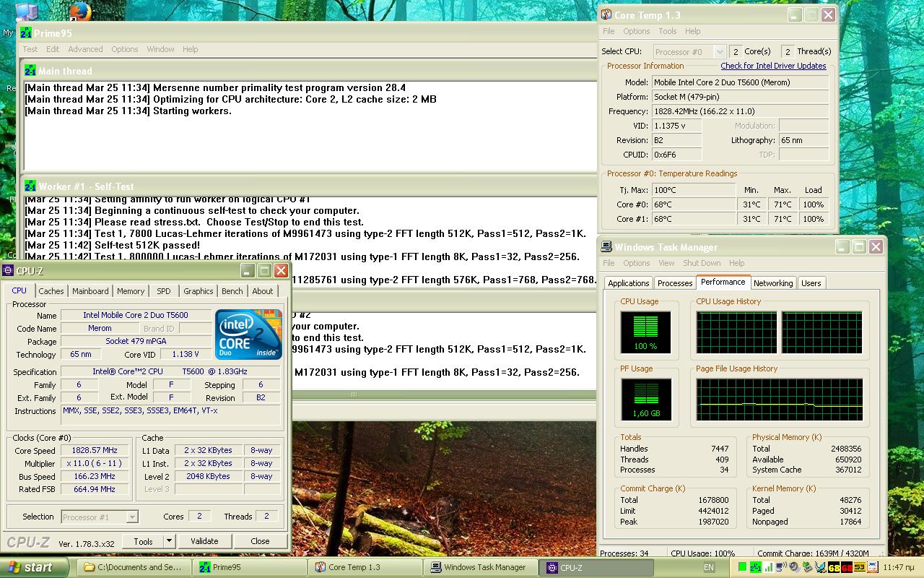Click the blue winged bird tray icon

pyautogui.click(x=820, y=567)
